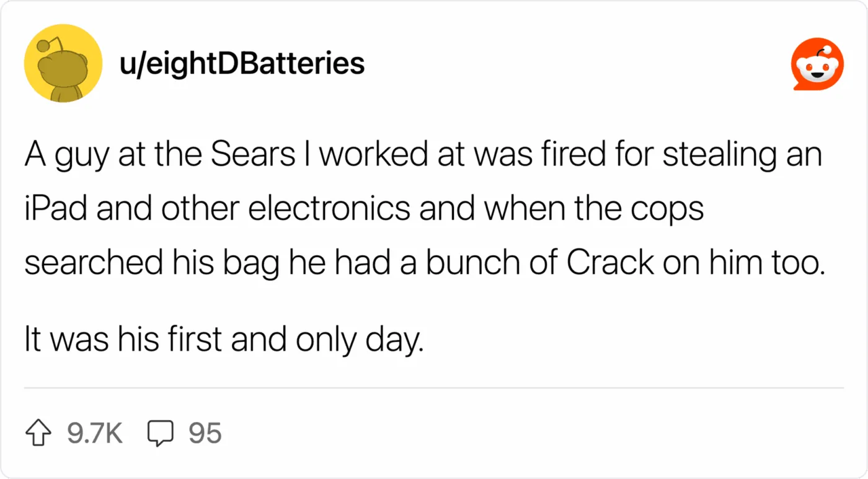
Task: Select the word Sears in the post
Action: [252, 156]
